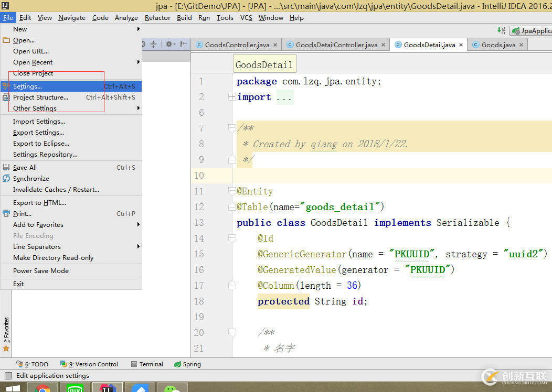Expand the Line Separators submenu arrow

coord(139,246)
